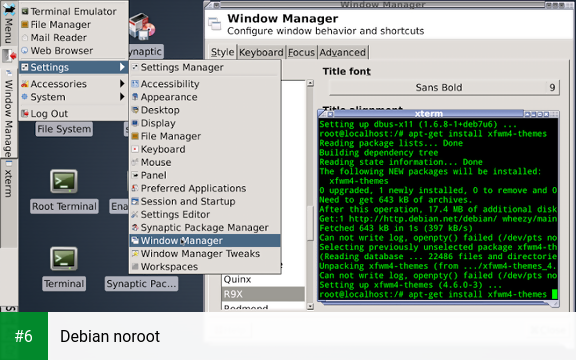This screenshot has width=576, height=360.
Task: Expand the Accessories submenu
Action: [x=73, y=84]
